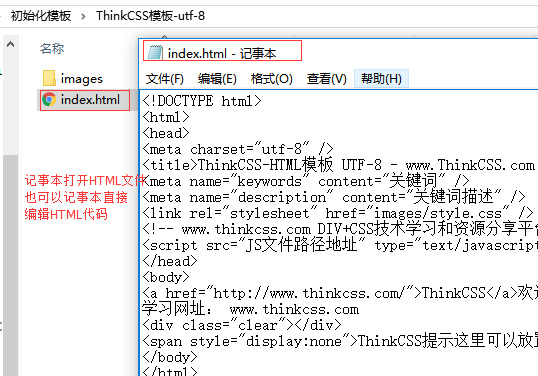The height and width of the screenshot is (376, 538).
Task: Click the Chrome icon beside index.html
Action: point(49,100)
